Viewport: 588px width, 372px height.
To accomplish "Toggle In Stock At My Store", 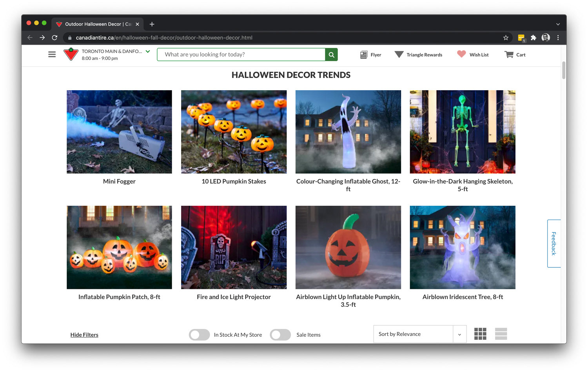I will tap(200, 335).
